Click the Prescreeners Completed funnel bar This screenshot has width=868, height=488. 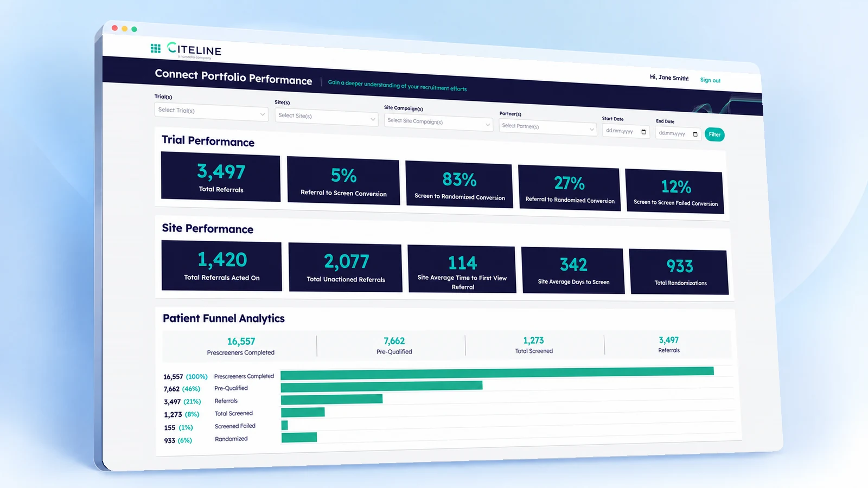497,373
